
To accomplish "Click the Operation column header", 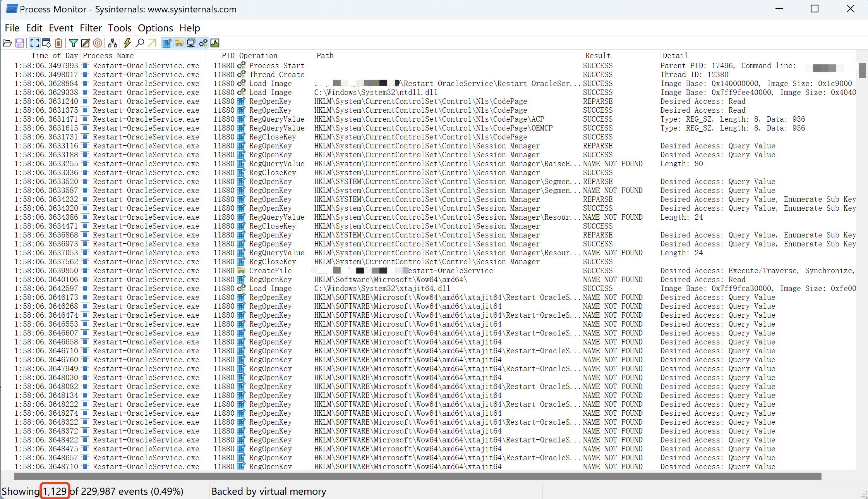I will point(258,55).
